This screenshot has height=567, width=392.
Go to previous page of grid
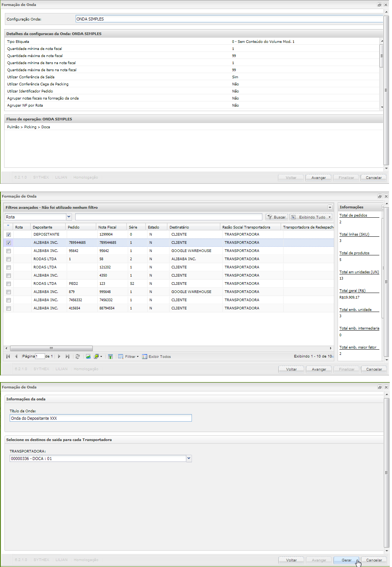point(16,356)
